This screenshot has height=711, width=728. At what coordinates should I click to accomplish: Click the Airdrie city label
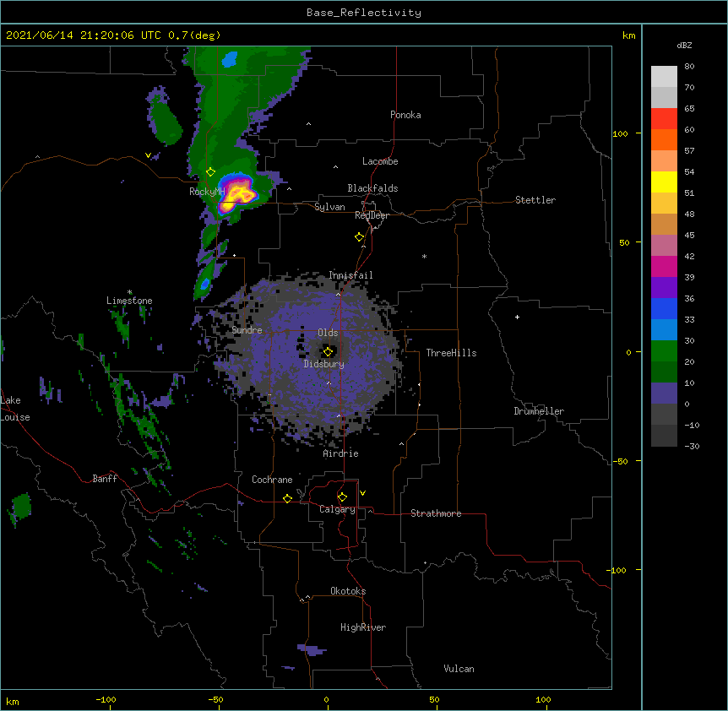340,453
